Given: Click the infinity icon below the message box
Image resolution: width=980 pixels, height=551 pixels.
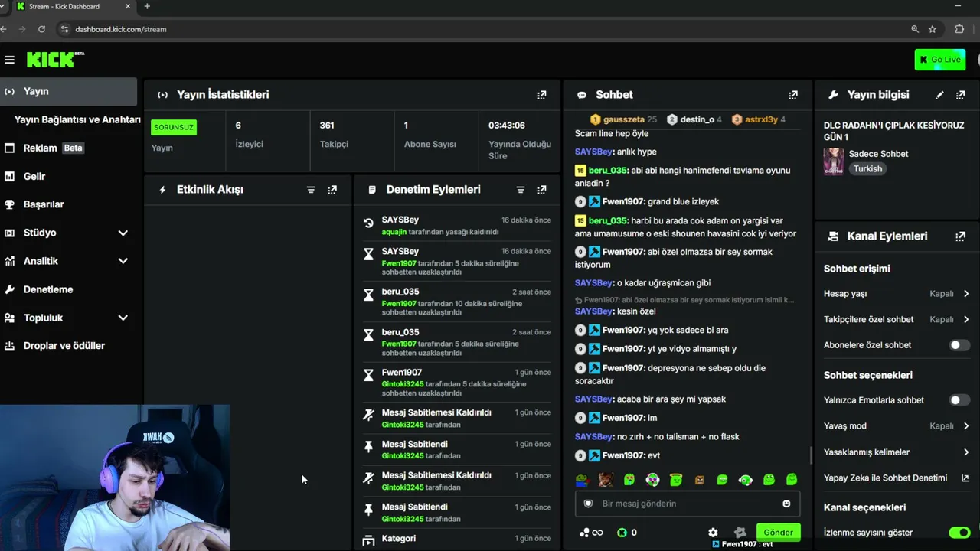Looking at the screenshot, I should 597,533.
